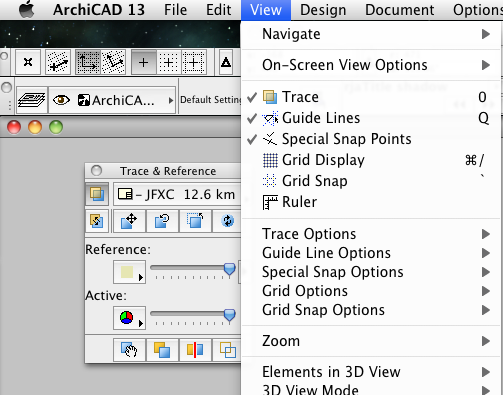Click the displace reference hand icon
503x395 pixels.
[x=129, y=350]
